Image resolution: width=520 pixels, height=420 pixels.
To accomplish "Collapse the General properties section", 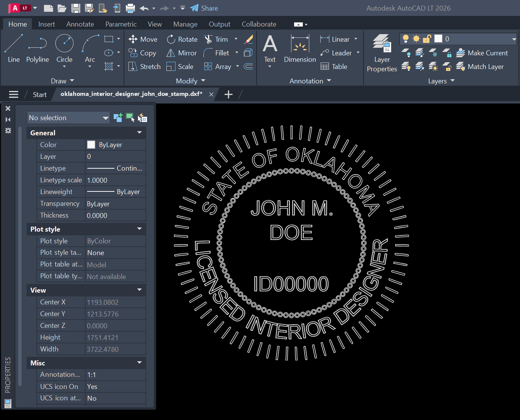I will point(139,133).
